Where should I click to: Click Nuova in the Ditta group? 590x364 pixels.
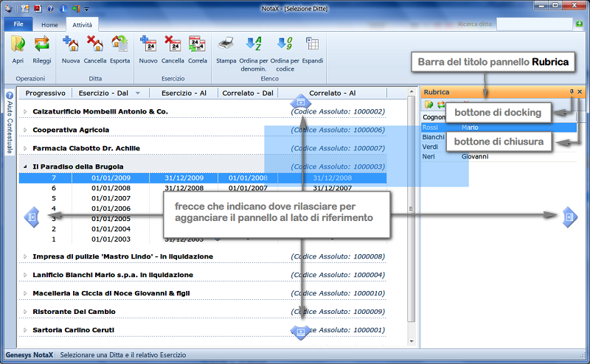71,45
